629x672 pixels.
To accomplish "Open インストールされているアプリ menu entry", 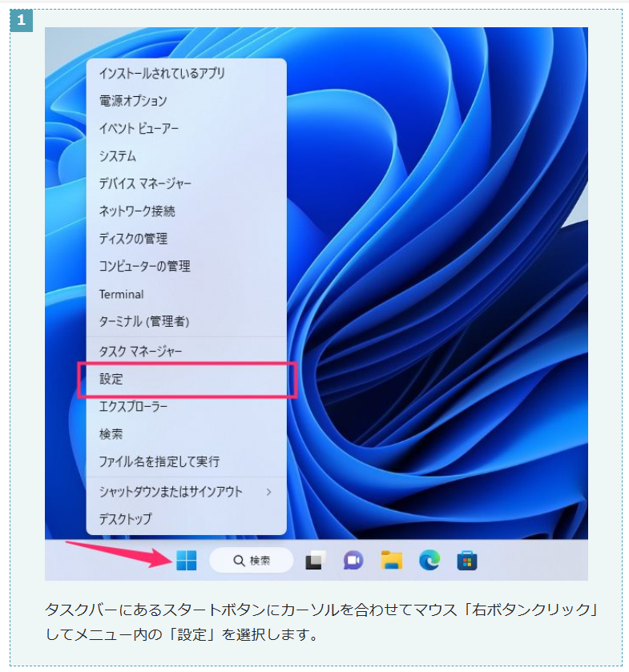I will (187, 74).
